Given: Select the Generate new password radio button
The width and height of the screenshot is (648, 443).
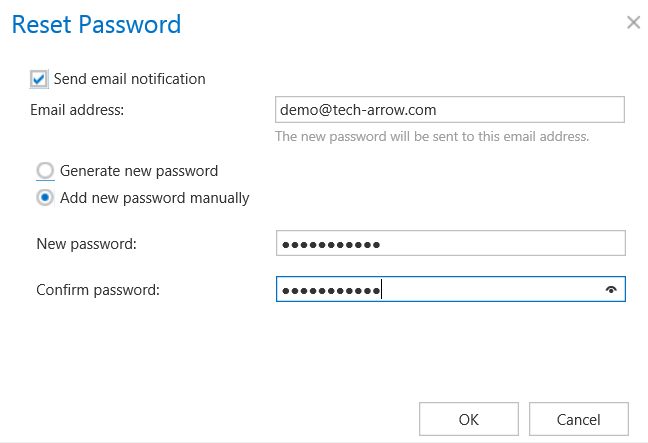Looking at the screenshot, I should coord(45,171).
